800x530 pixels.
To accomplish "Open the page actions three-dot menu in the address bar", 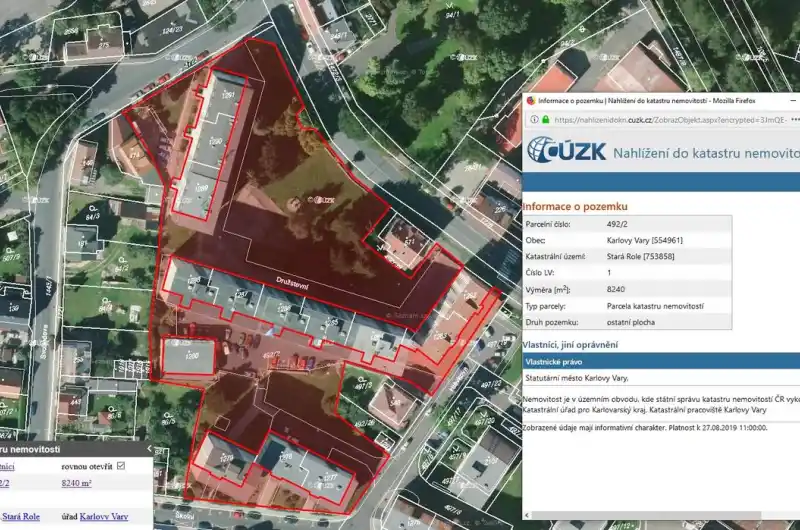I will (x=795, y=120).
